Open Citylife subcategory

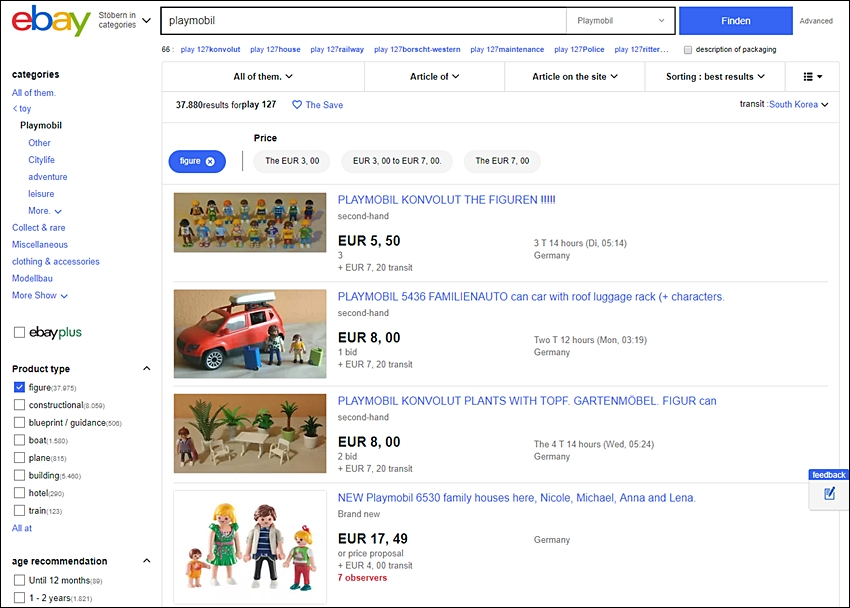(41, 160)
